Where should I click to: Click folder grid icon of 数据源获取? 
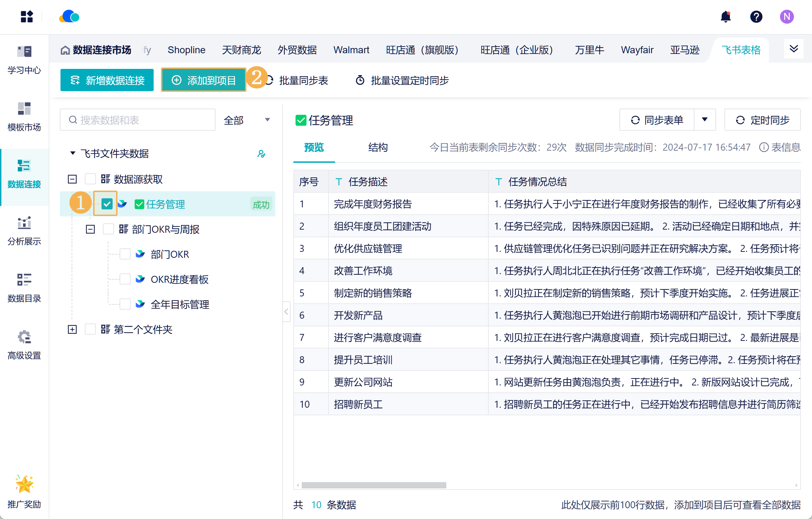pos(105,179)
